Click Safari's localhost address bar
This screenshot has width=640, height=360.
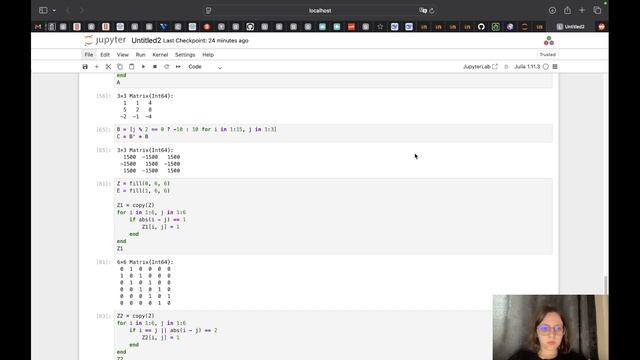[x=320, y=11]
